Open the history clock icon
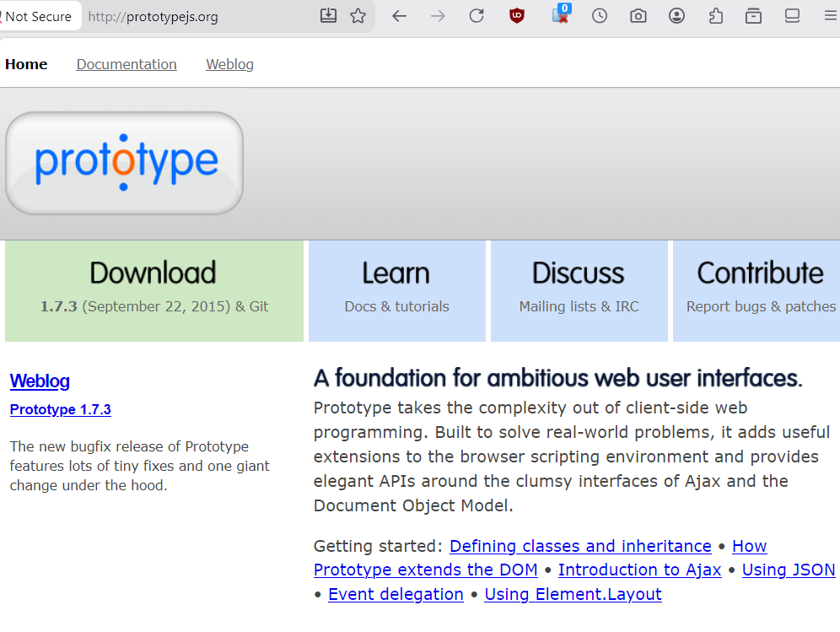The height and width of the screenshot is (632, 840). 600,16
